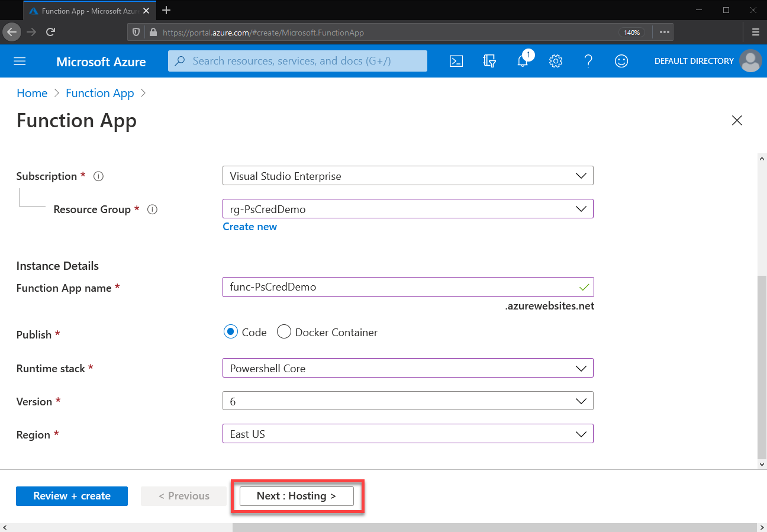The height and width of the screenshot is (532, 767).
Task: Click the account avatar picture
Action: tap(751, 61)
